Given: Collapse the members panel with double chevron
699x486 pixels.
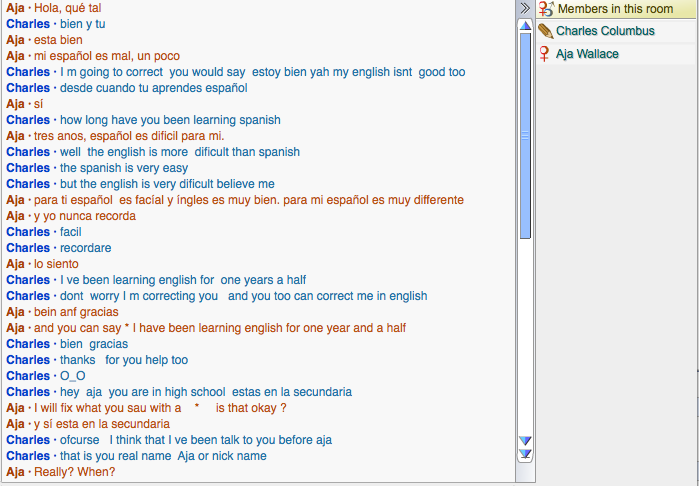Looking at the screenshot, I should point(525,8).
